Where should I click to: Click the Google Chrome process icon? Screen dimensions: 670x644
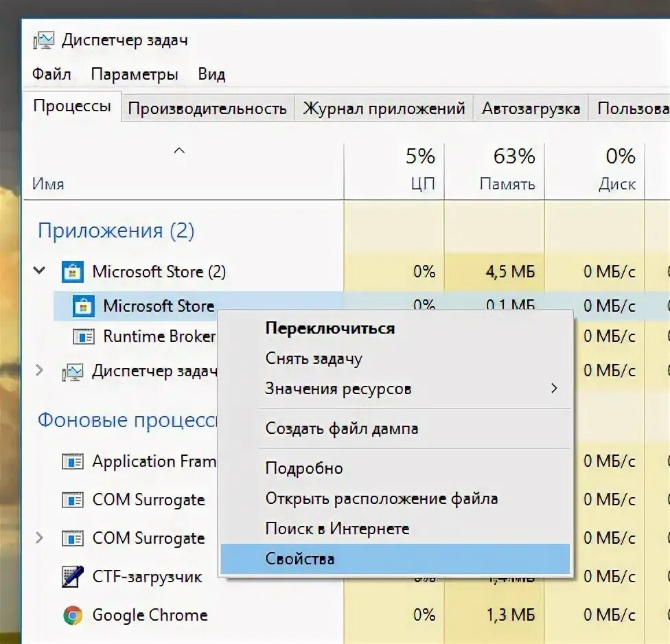point(73,615)
